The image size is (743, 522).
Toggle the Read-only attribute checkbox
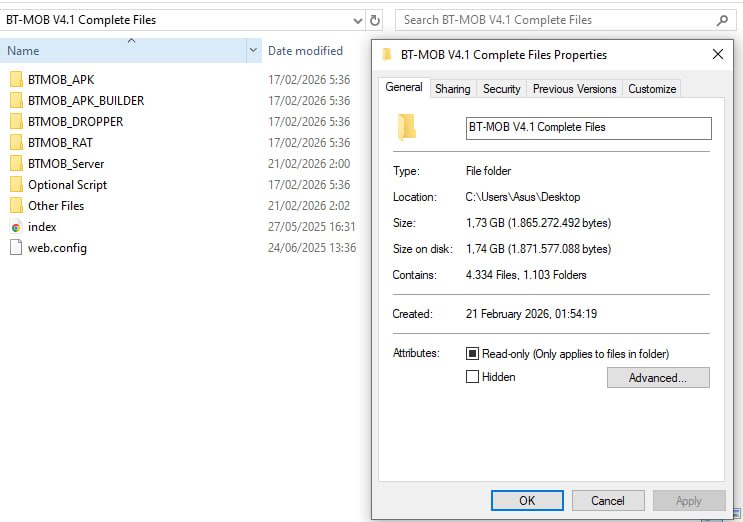click(x=473, y=354)
